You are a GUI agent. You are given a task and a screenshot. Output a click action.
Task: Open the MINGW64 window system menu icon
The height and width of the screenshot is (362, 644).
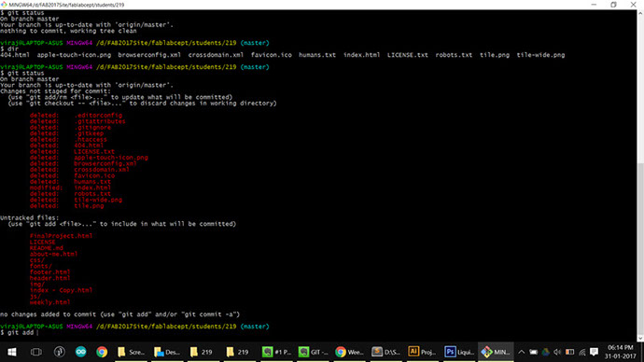[4, 5]
